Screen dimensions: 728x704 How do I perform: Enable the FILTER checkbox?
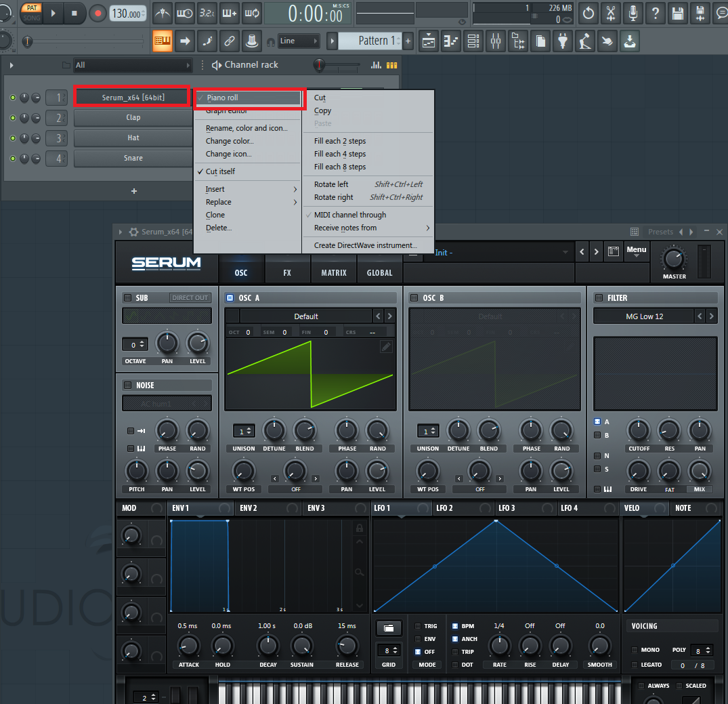599,298
